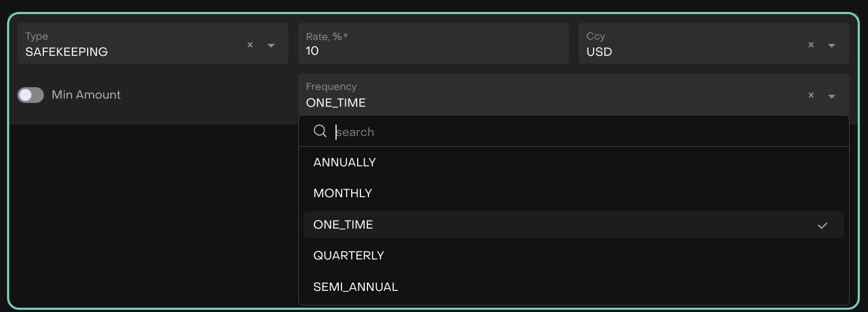This screenshot has height=312, width=868.
Task: Expand the Type dropdown arrow
Action: (x=271, y=45)
